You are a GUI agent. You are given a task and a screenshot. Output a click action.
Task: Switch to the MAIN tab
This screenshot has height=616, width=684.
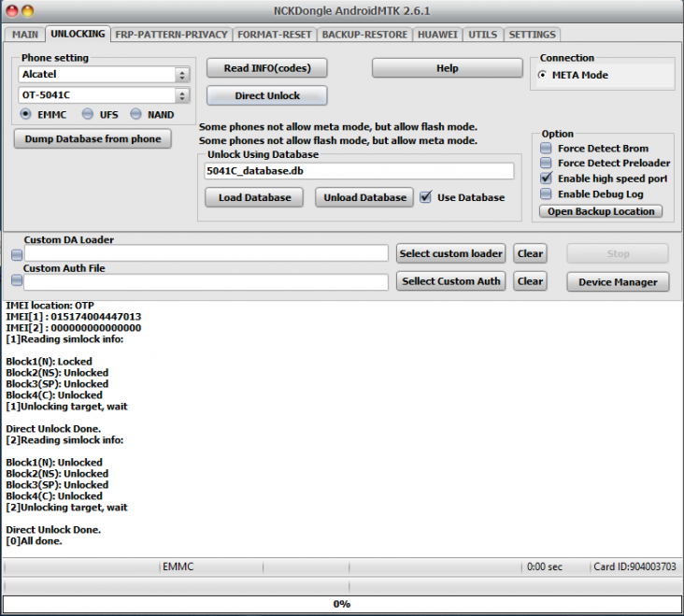click(x=24, y=35)
